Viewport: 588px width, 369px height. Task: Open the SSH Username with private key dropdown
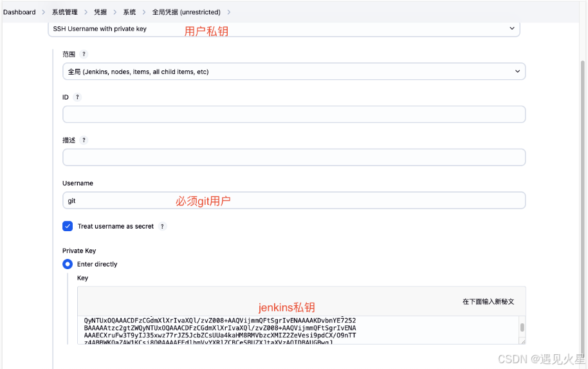[284, 29]
